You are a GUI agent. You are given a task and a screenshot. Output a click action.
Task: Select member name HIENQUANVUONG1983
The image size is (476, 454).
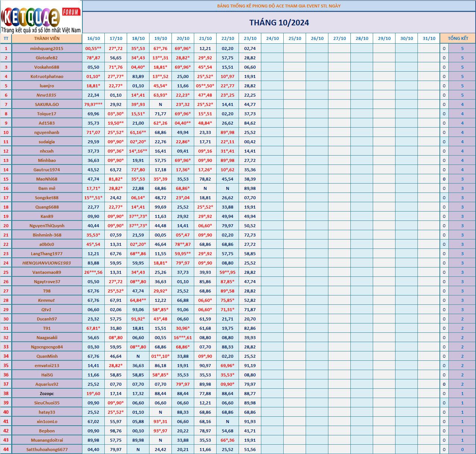point(47,263)
